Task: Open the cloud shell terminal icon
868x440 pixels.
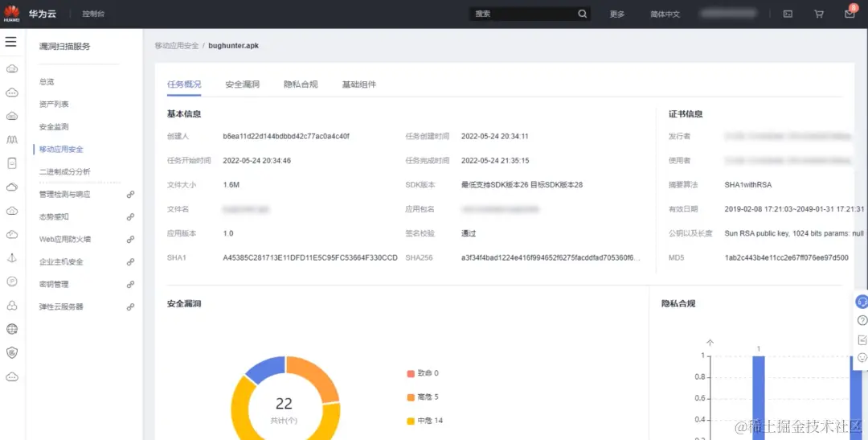Action: tap(788, 14)
